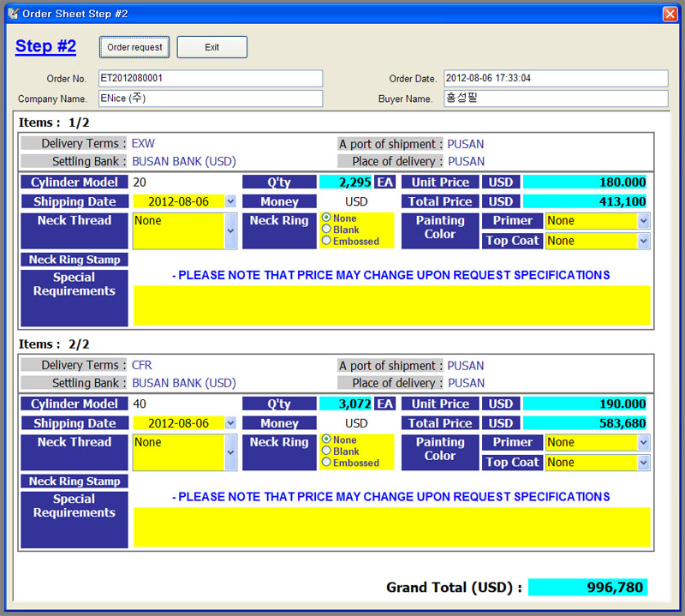Select Embossed neck ring for item 2/2
685x616 pixels.
(x=326, y=462)
